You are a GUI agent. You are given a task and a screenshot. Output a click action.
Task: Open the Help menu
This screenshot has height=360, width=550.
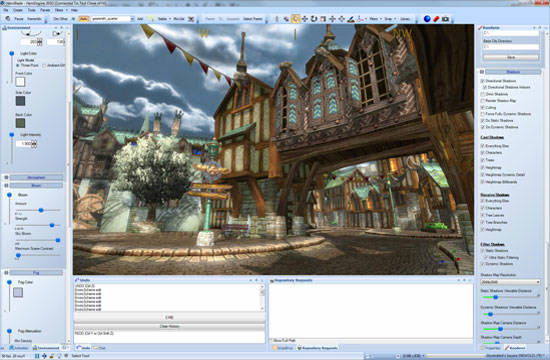(74, 10)
